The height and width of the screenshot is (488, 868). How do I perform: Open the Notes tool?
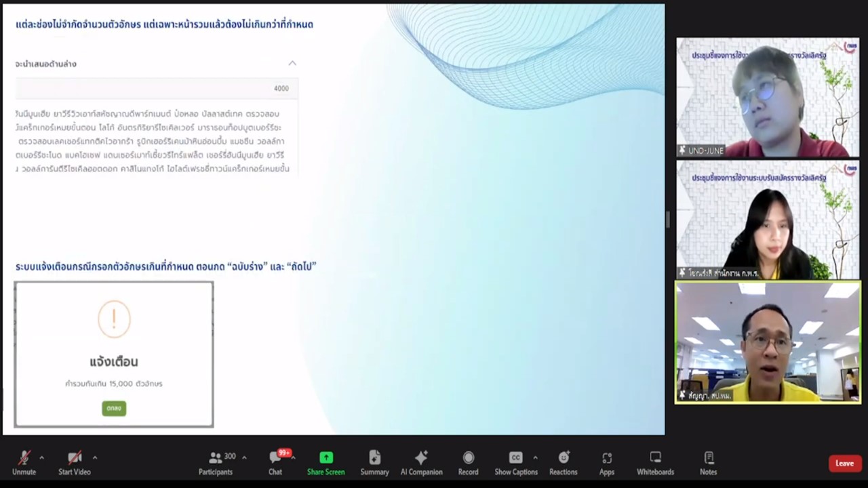pyautogui.click(x=708, y=458)
